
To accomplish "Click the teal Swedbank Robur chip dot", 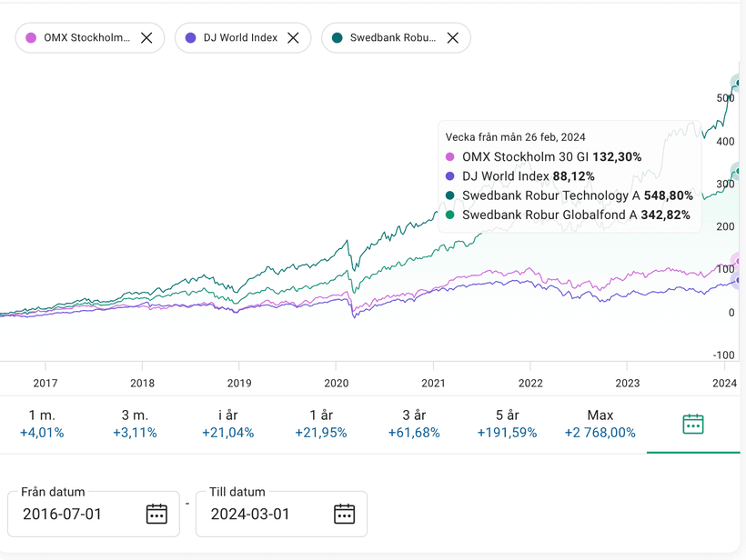I will (x=338, y=38).
